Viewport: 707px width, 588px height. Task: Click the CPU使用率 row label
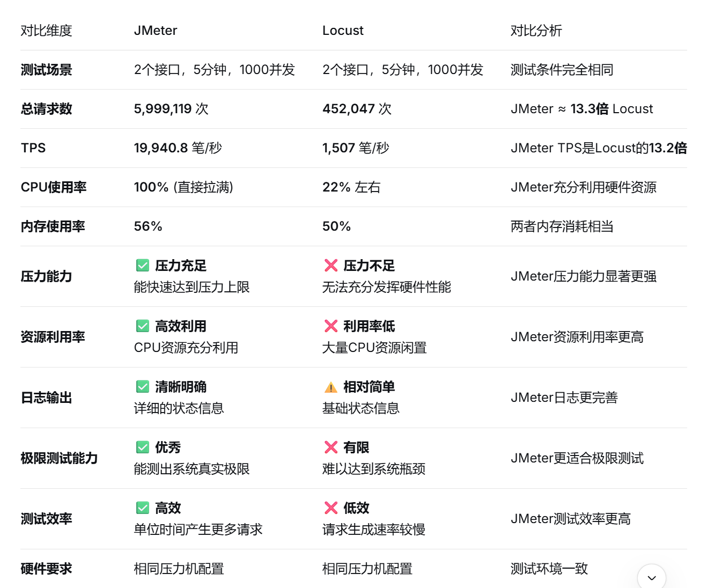[54, 187]
